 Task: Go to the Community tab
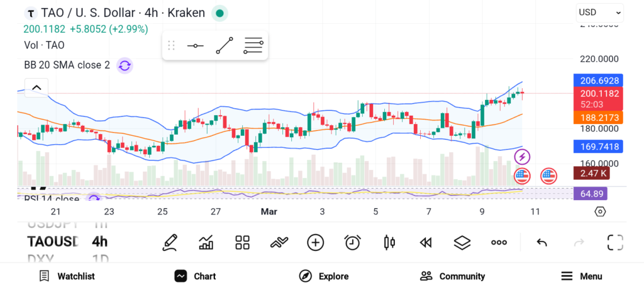pos(452,276)
